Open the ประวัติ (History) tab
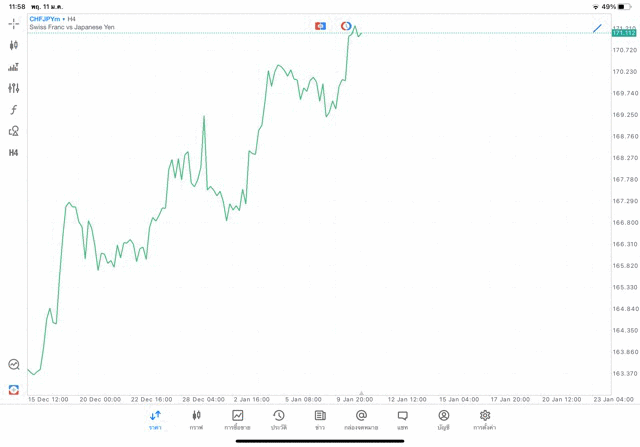The height and width of the screenshot is (447, 640). click(279, 419)
